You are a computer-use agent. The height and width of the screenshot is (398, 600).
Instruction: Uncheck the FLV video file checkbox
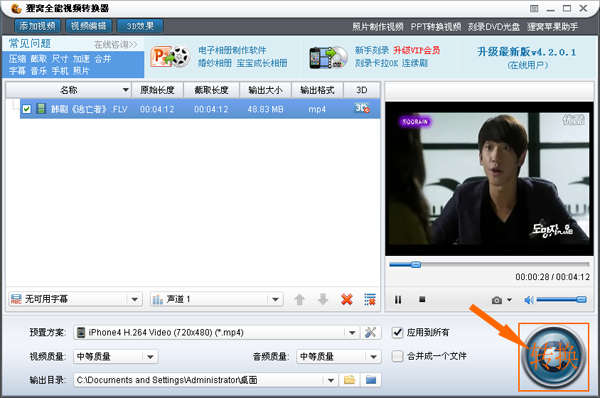[26, 109]
